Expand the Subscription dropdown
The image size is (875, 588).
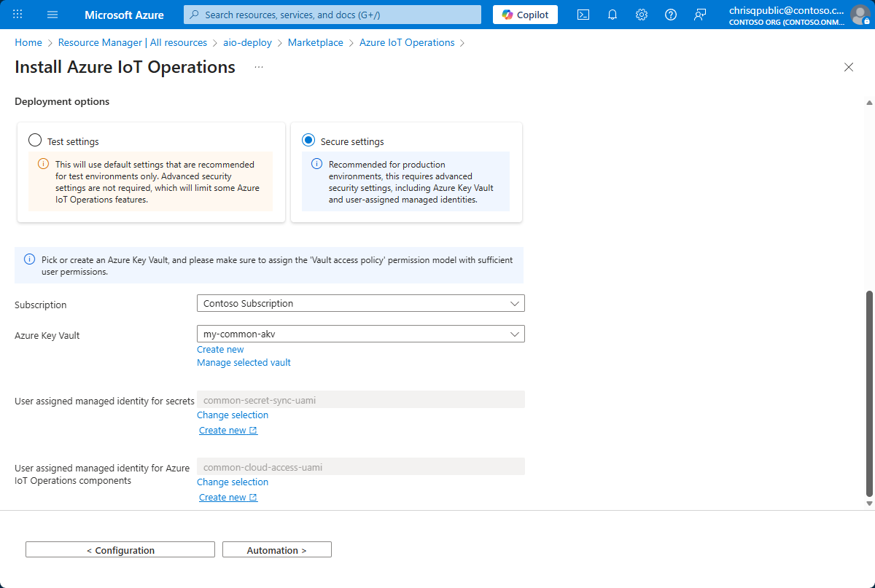pyautogui.click(x=360, y=303)
